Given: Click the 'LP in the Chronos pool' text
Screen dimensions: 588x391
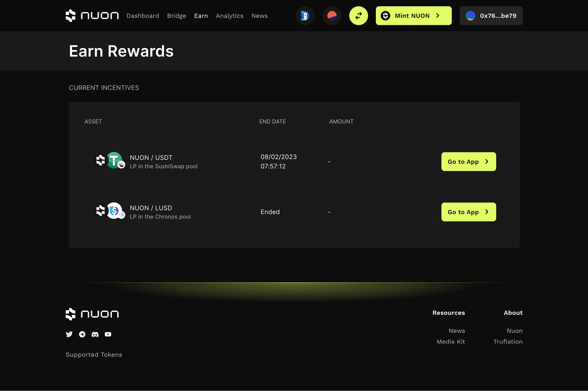Looking at the screenshot, I should (x=160, y=217).
